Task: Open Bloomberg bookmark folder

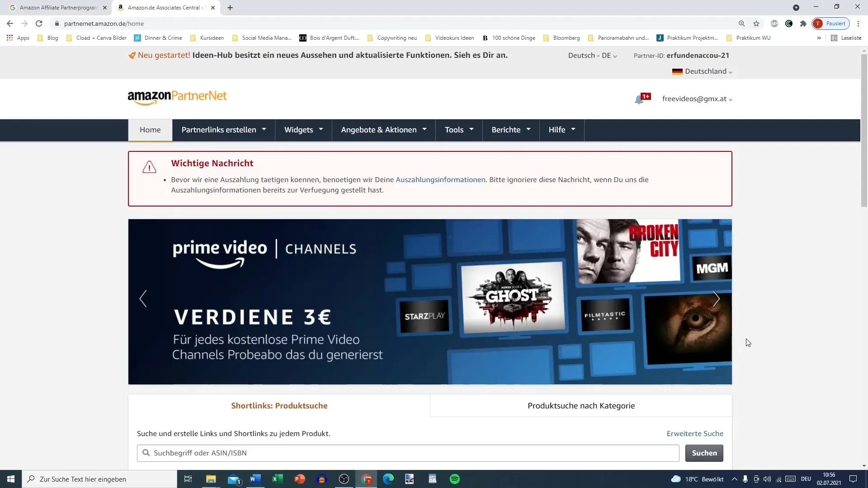Action: pos(561,38)
